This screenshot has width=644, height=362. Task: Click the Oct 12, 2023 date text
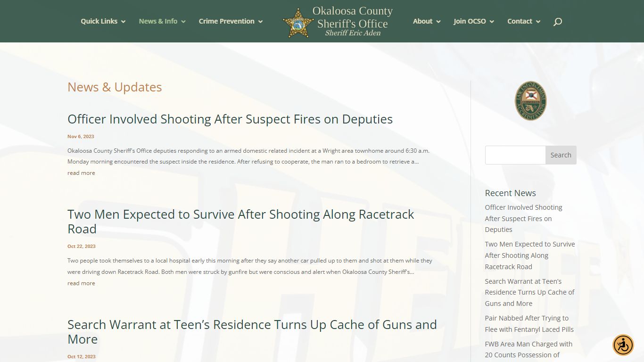coord(82,356)
